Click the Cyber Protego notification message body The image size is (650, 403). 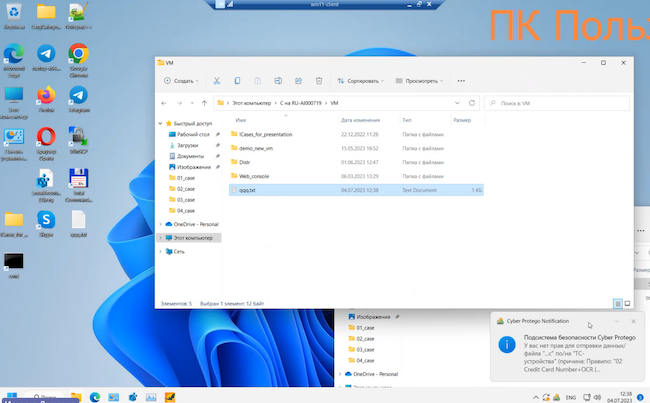coord(580,353)
